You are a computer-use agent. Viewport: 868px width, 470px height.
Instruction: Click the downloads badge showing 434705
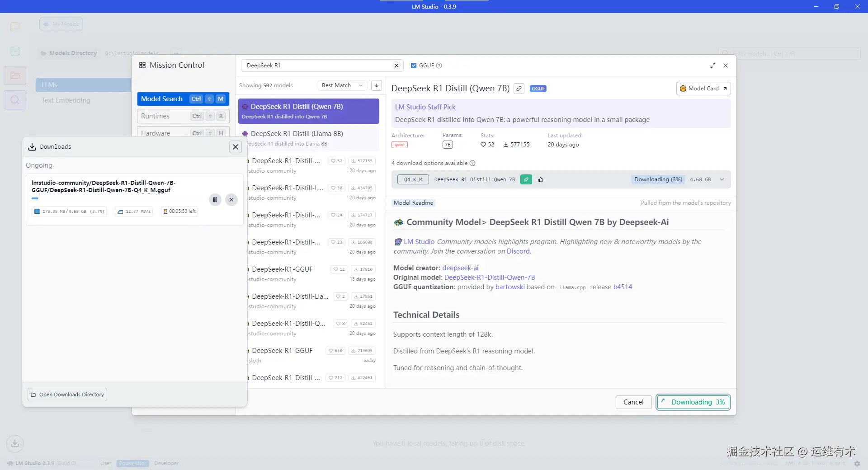[x=362, y=188]
